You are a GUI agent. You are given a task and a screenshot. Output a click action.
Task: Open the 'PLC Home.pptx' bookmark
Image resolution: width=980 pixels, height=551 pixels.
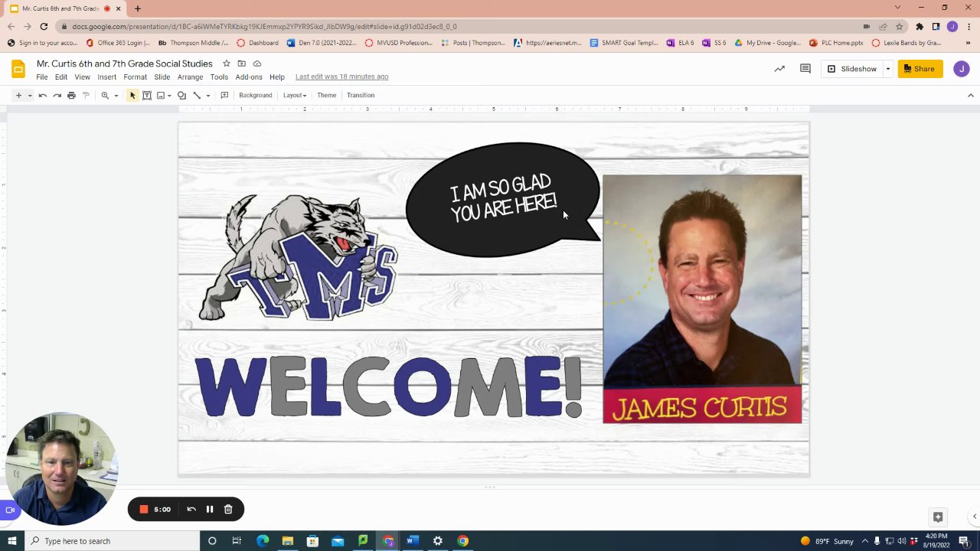click(x=835, y=43)
